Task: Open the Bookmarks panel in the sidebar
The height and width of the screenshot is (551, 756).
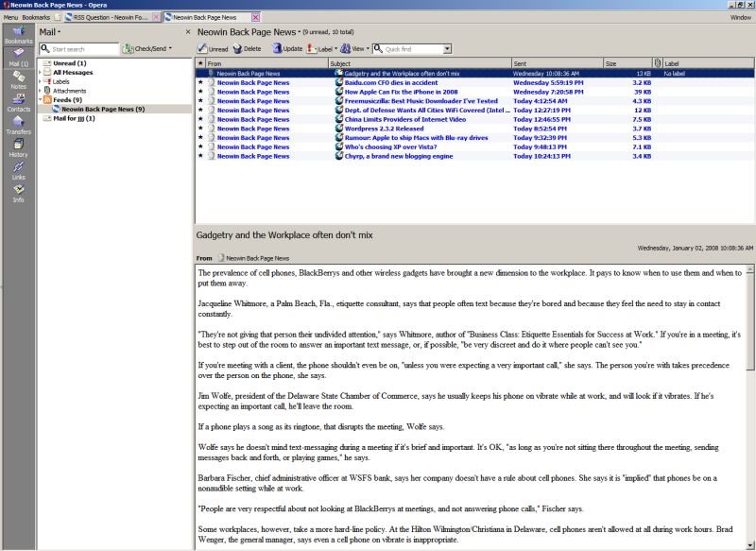Action: click(x=17, y=35)
